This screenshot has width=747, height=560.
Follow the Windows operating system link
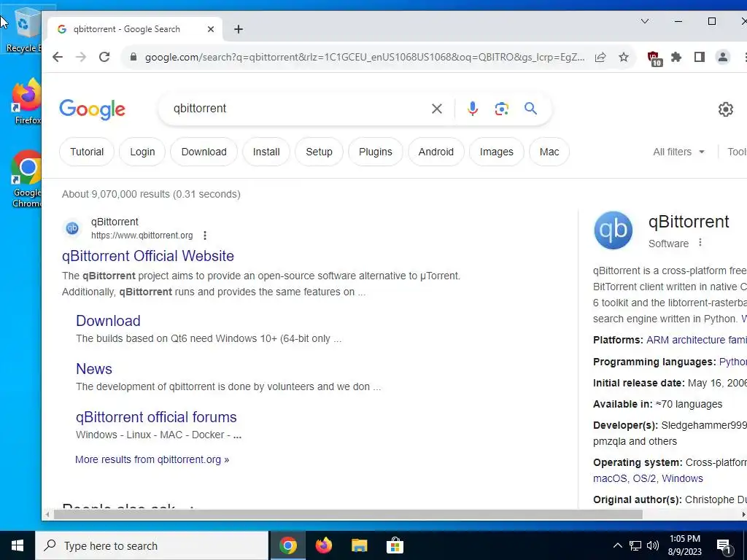(682, 478)
